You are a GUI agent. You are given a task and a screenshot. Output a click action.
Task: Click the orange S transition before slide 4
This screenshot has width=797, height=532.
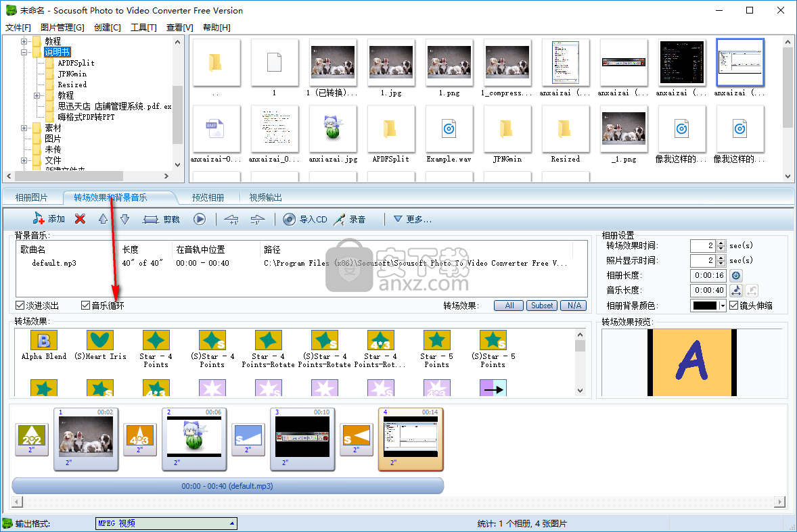[x=356, y=439]
